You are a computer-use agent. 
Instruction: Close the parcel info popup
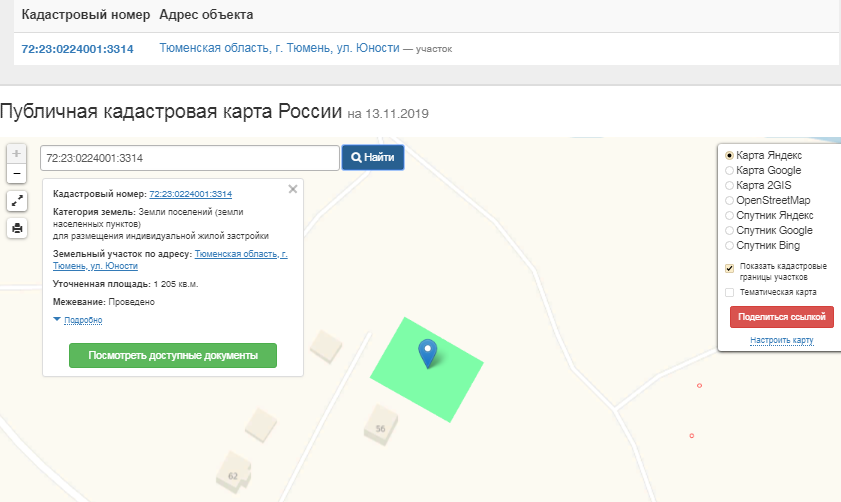(x=293, y=189)
